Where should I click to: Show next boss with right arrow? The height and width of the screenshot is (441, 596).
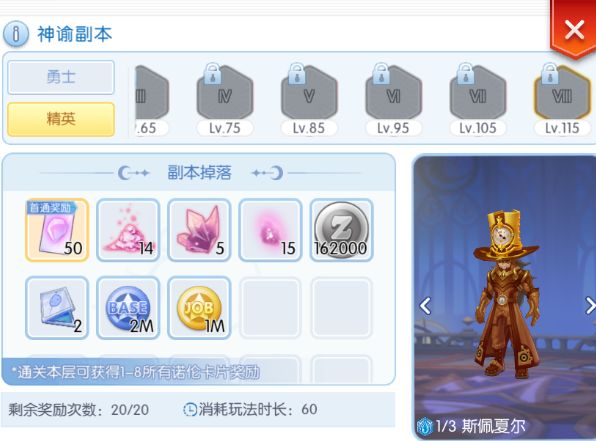click(x=590, y=306)
